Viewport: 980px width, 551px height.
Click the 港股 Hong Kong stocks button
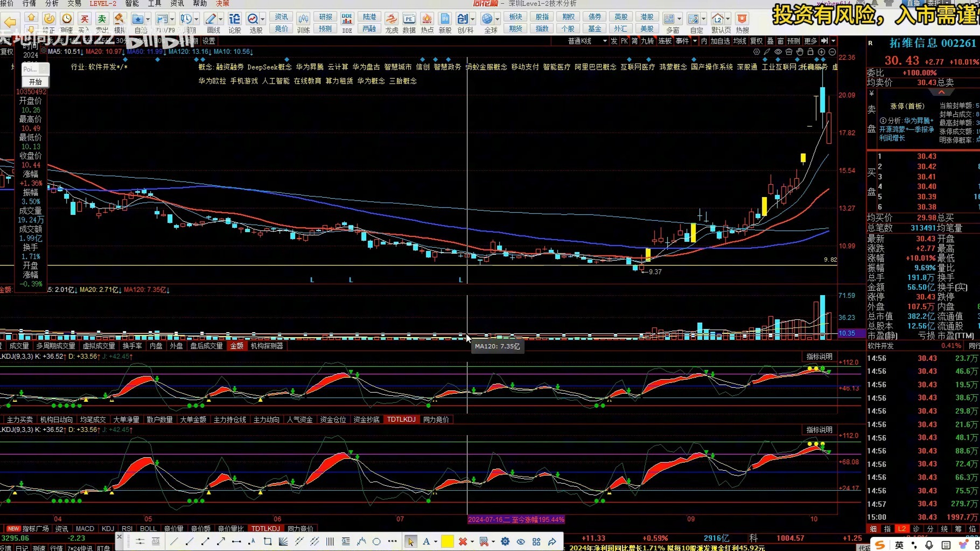point(647,17)
